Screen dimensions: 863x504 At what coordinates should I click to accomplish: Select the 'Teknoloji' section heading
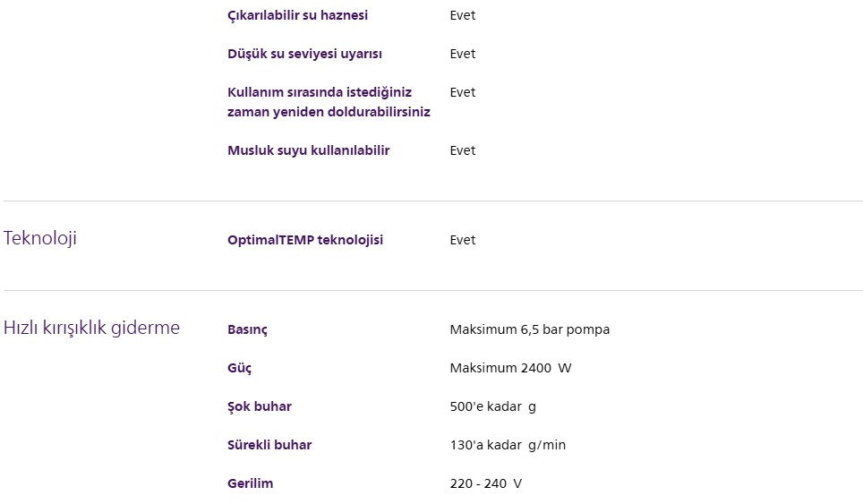point(40,239)
